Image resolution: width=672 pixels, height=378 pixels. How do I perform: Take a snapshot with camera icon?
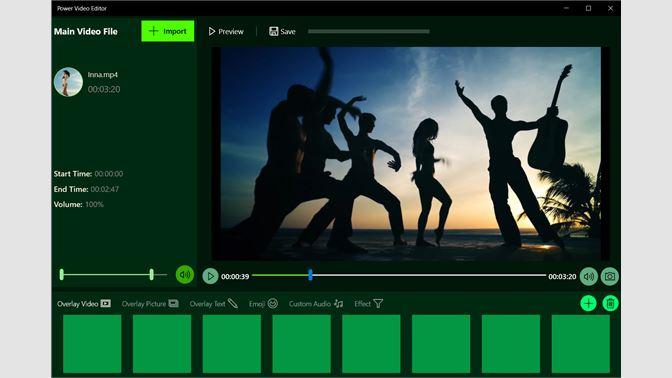609,277
